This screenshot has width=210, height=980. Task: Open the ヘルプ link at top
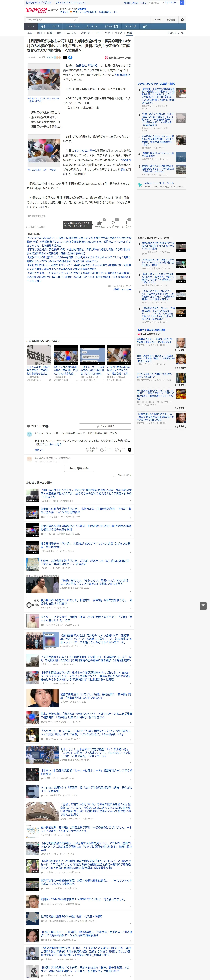[x=143, y=3]
